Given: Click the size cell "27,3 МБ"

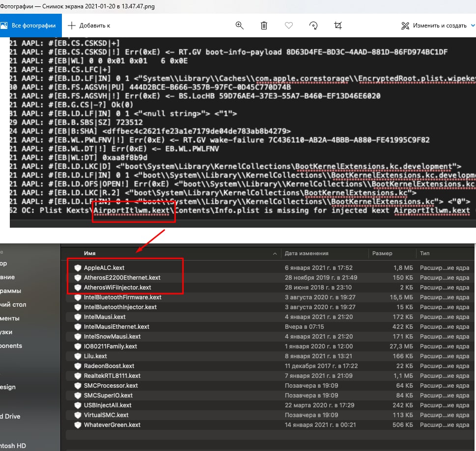Looking at the screenshot, I should coord(401,346).
